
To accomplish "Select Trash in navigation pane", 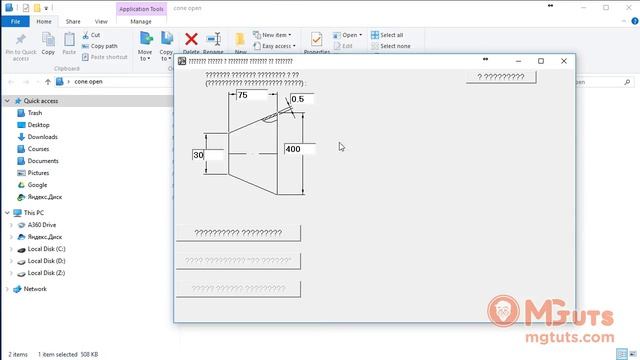I will click(x=35, y=113).
